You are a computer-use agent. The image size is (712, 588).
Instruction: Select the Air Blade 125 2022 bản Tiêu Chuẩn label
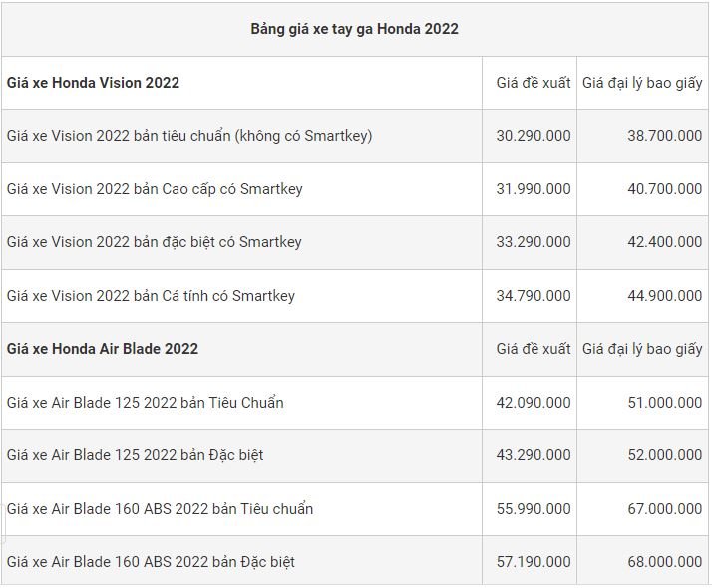pos(145,403)
